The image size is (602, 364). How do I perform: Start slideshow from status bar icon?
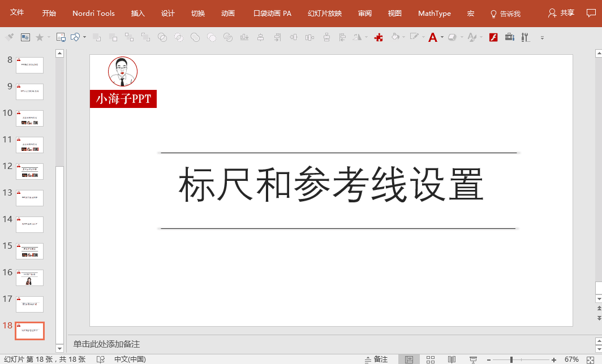click(473, 359)
